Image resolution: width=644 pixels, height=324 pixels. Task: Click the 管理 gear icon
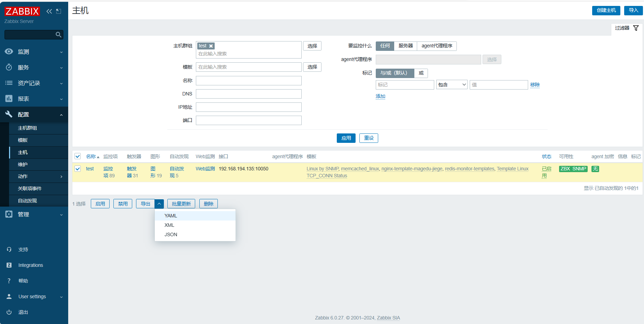click(x=9, y=214)
